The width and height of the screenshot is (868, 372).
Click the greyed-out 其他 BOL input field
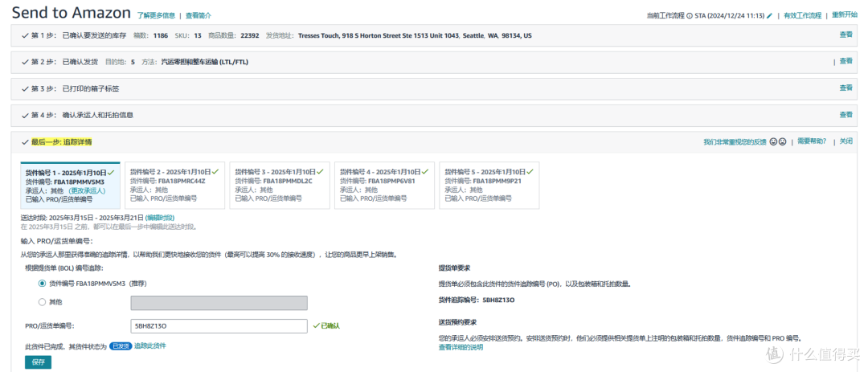pos(219,303)
